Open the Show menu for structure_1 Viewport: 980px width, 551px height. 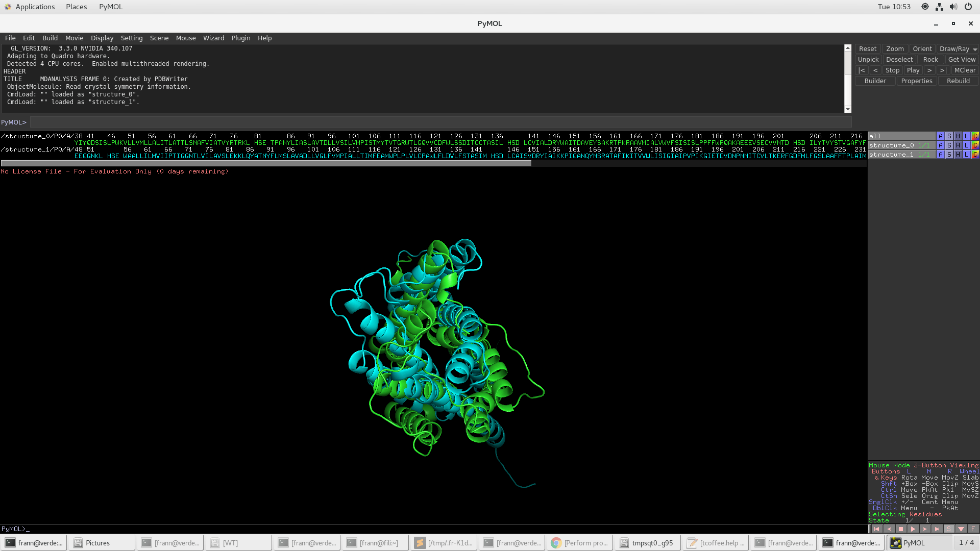point(949,154)
